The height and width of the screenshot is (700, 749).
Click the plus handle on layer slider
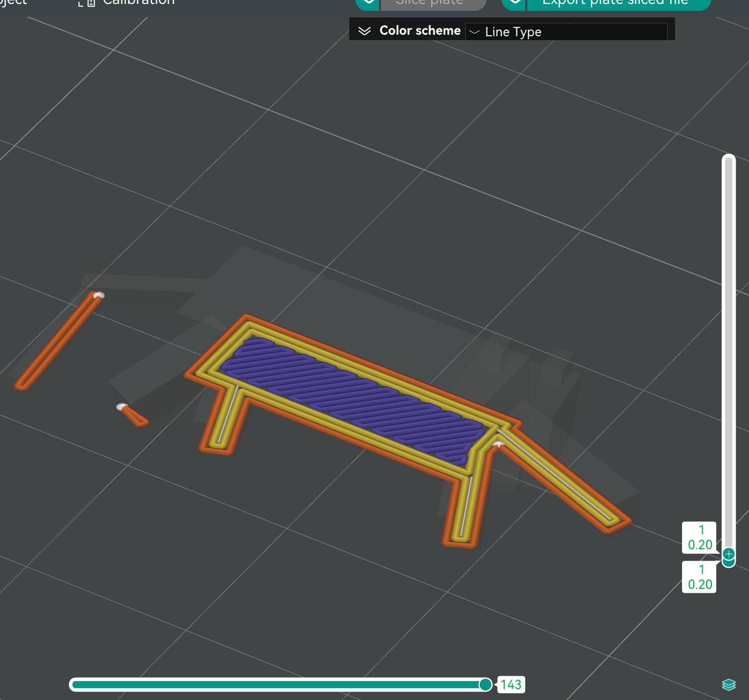pos(729,554)
